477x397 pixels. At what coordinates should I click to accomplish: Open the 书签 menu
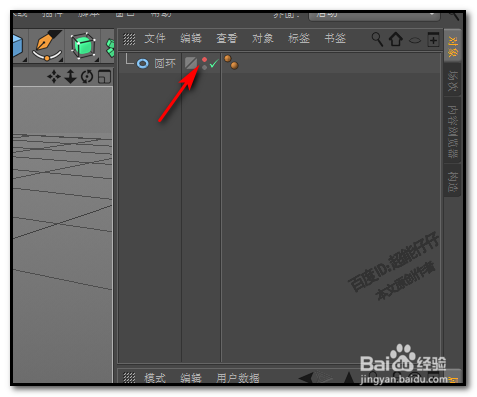pyautogui.click(x=335, y=38)
